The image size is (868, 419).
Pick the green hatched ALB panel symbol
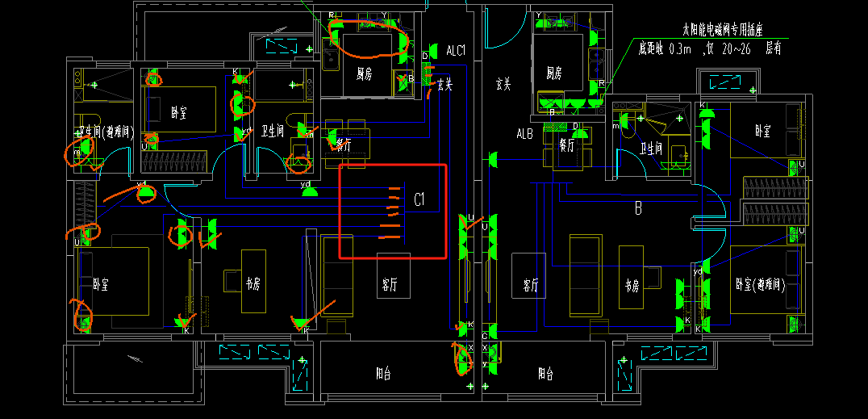tap(555, 128)
